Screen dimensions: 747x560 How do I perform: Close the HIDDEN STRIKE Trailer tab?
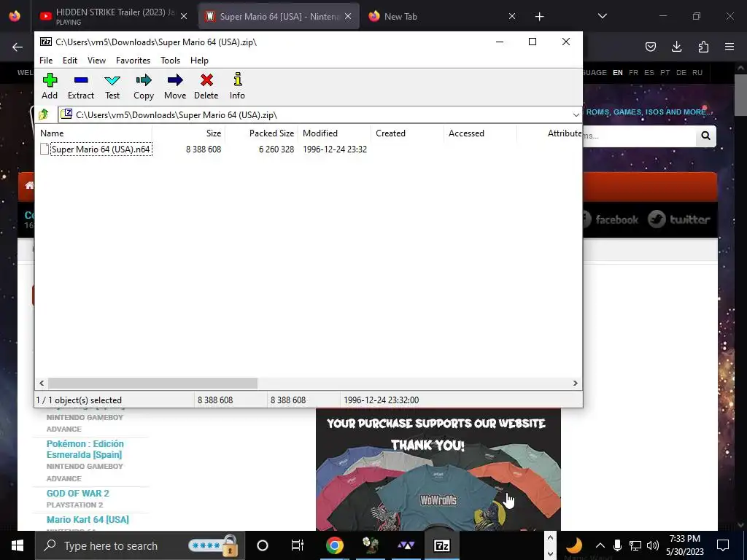[x=184, y=16]
